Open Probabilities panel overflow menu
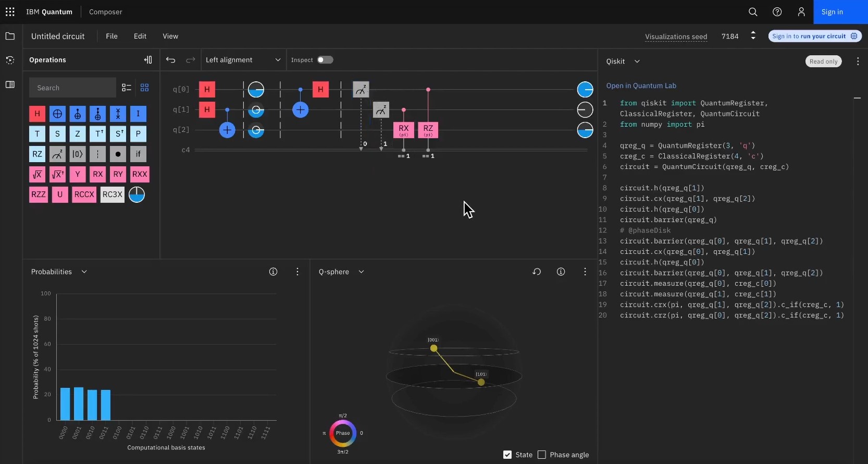Viewport: 868px width, 464px height. [297, 272]
